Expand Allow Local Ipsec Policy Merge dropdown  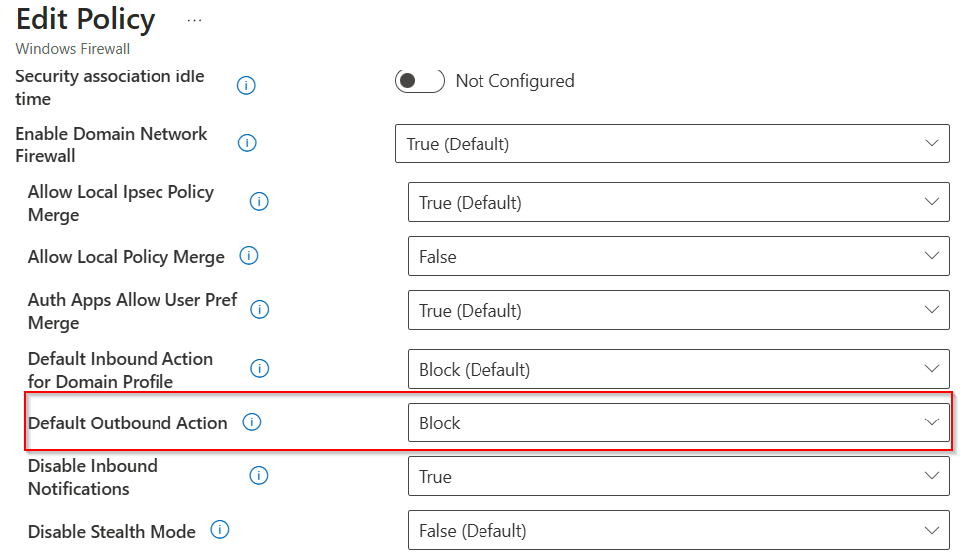point(678,202)
